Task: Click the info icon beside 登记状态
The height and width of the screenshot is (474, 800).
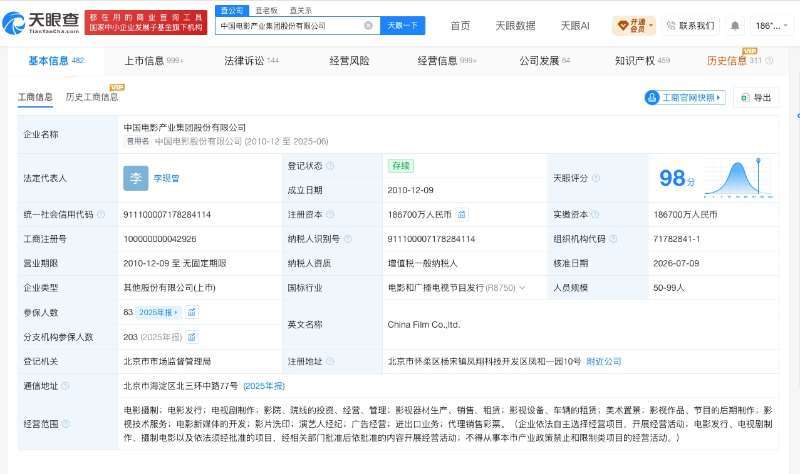Action: tap(330, 166)
